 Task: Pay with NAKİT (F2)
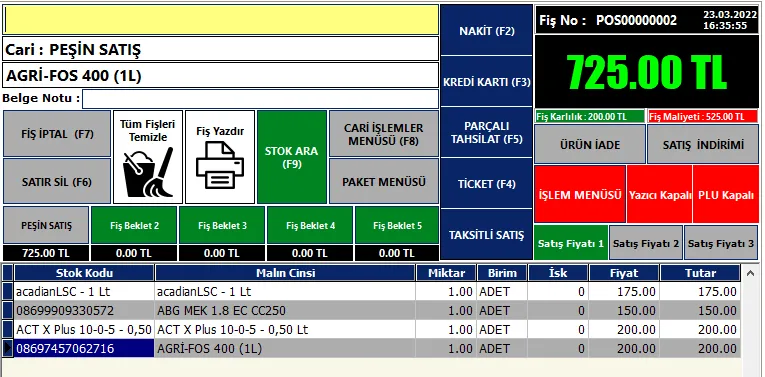click(486, 30)
